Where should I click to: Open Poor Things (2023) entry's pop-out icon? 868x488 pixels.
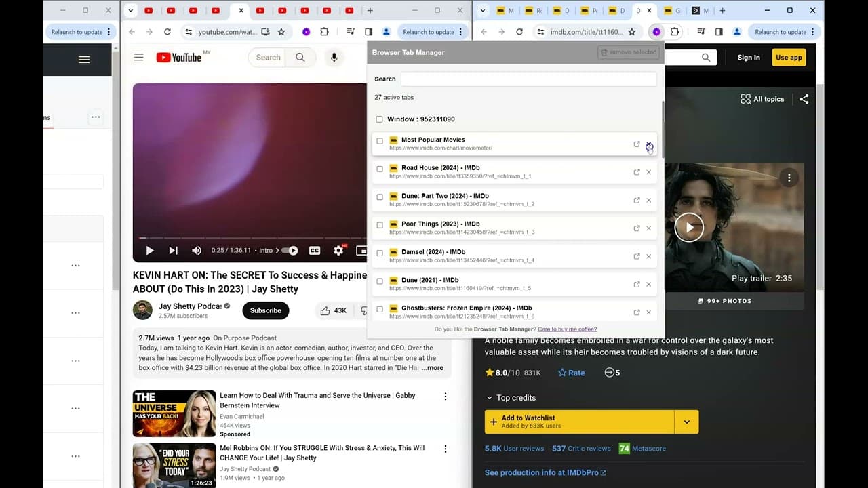coord(636,228)
